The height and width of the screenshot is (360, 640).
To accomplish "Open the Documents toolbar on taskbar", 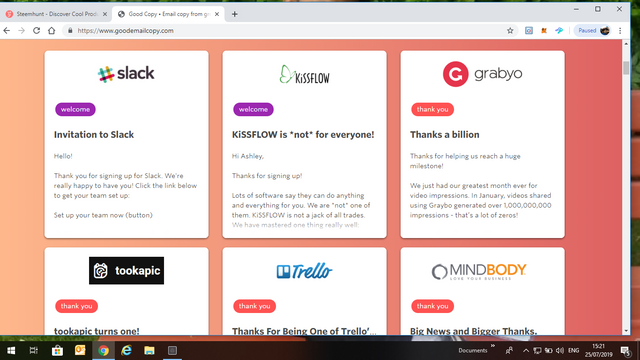I will (473, 351).
